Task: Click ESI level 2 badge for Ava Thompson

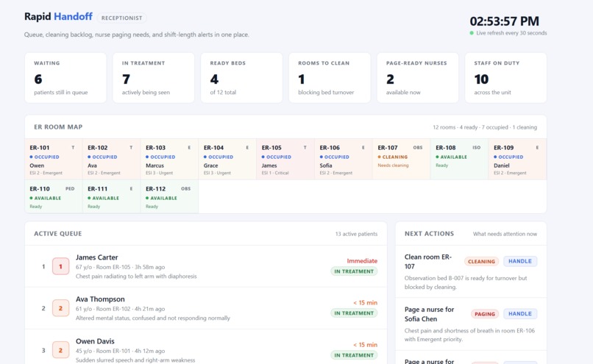Action: (x=60, y=308)
